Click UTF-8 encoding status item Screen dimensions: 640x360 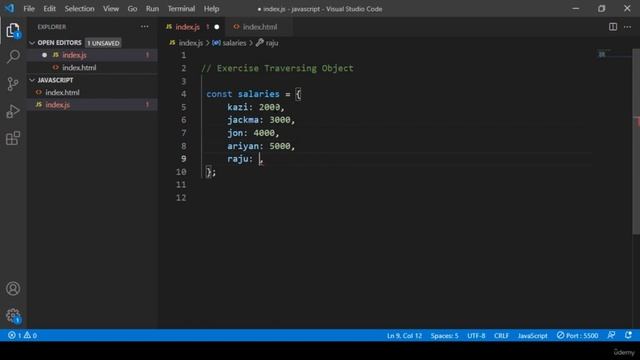click(x=476, y=335)
